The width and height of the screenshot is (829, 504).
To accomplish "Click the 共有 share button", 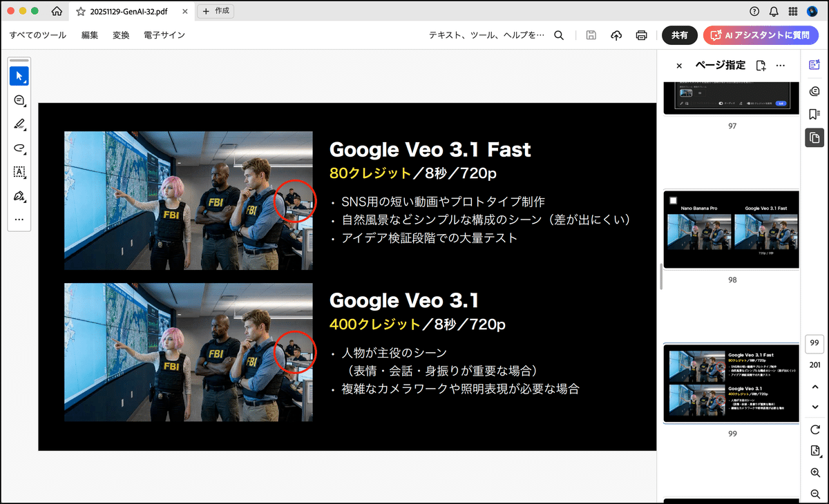I will click(x=680, y=35).
